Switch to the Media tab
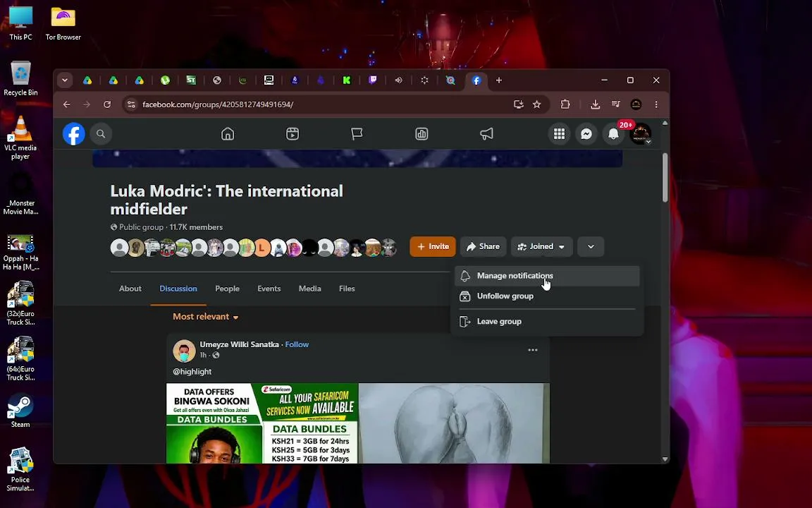812x508 pixels. point(309,289)
